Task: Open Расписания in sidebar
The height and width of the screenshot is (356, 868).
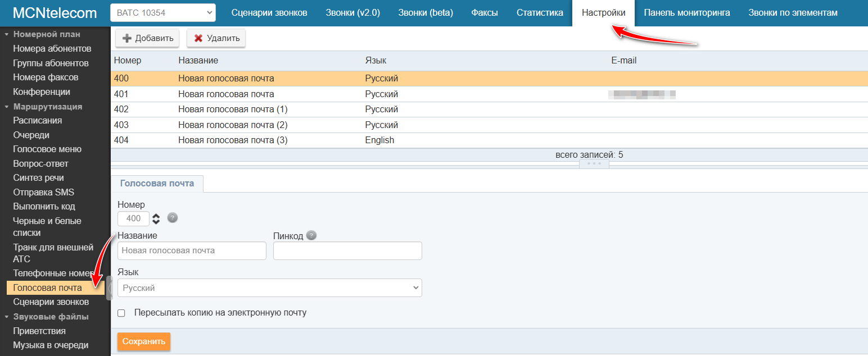Action: [x=38, y=120]
